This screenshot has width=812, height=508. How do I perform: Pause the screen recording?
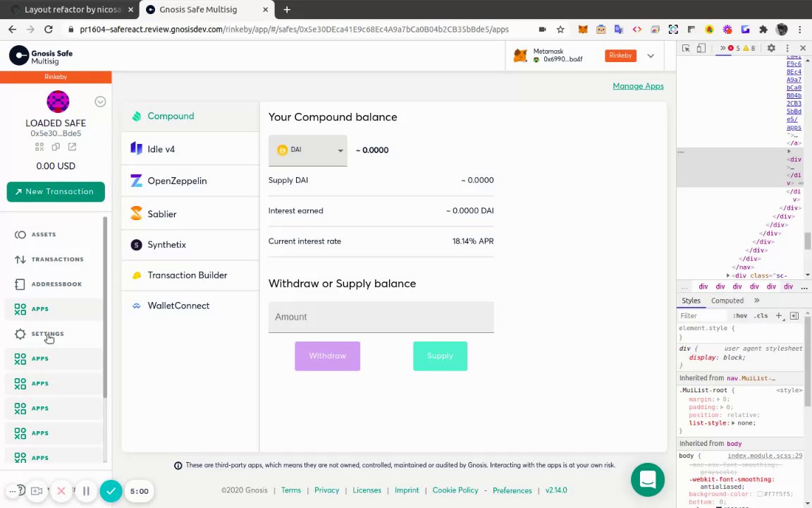pos(86,491)
